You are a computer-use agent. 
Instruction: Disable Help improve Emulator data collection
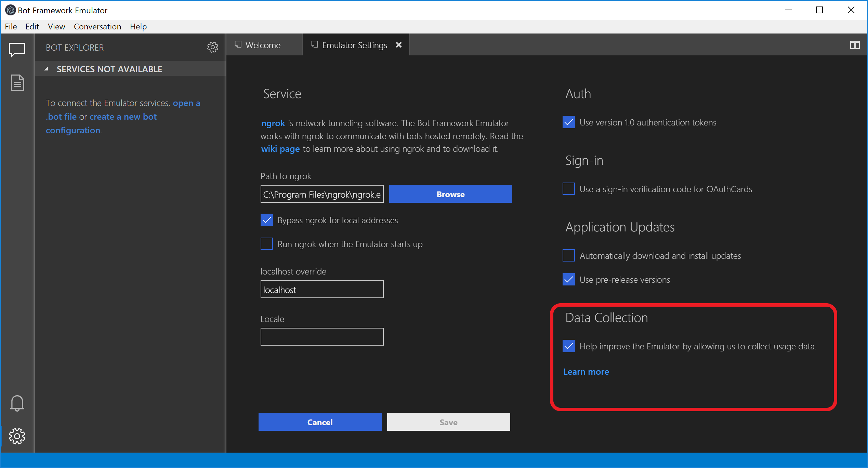coord(568,346)
